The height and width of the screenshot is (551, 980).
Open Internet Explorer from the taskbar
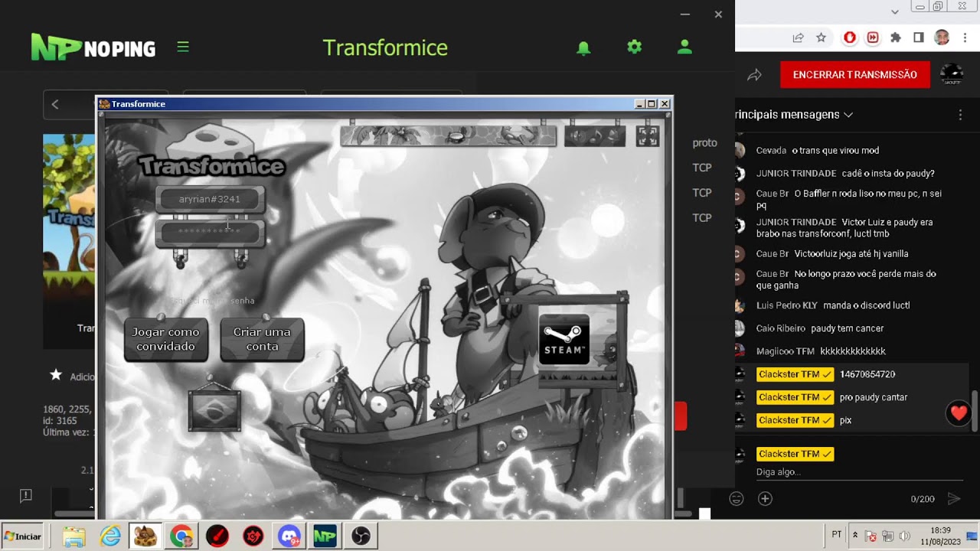[110, 536]
